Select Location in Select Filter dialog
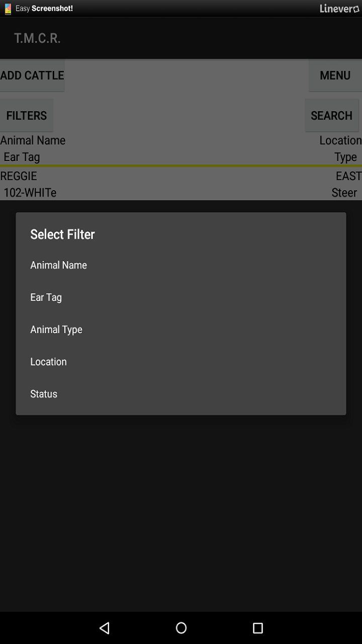Viewport: 362px width, 644px height. tap(48, 362)
